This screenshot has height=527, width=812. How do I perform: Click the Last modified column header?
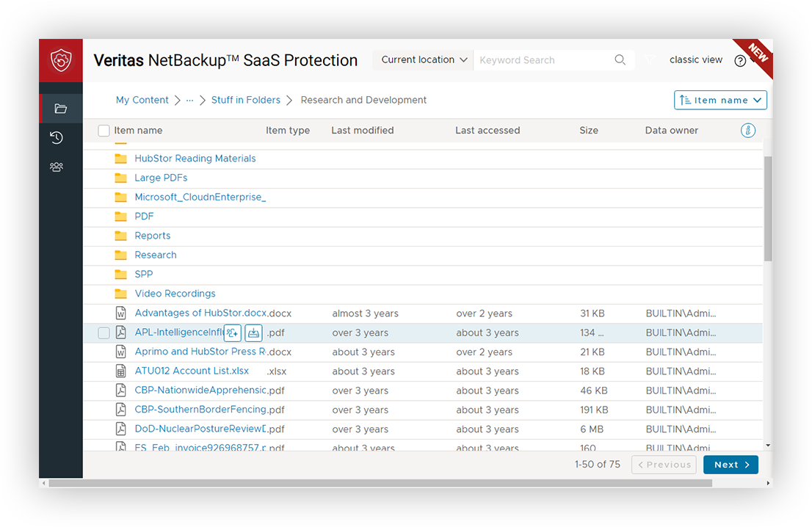[x=363, y=131]
